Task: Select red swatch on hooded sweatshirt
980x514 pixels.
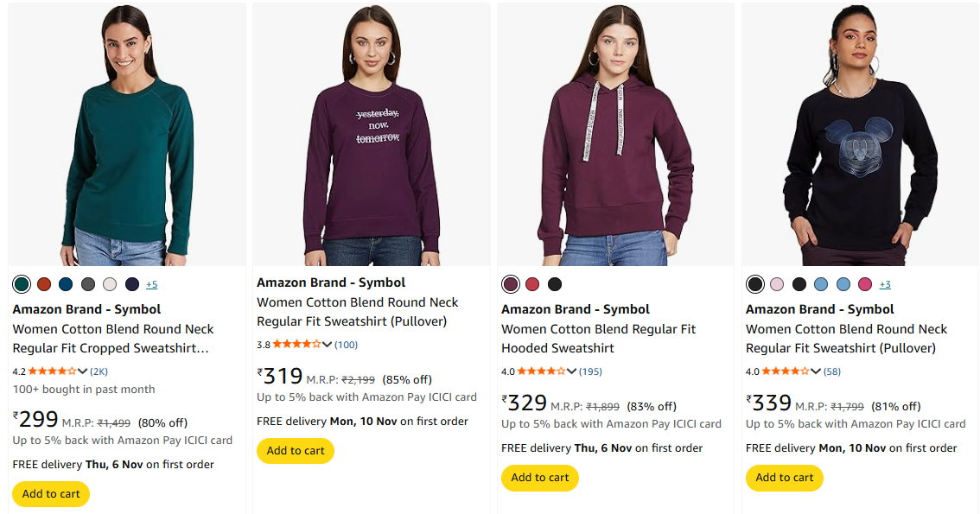Action: point(532,284)
